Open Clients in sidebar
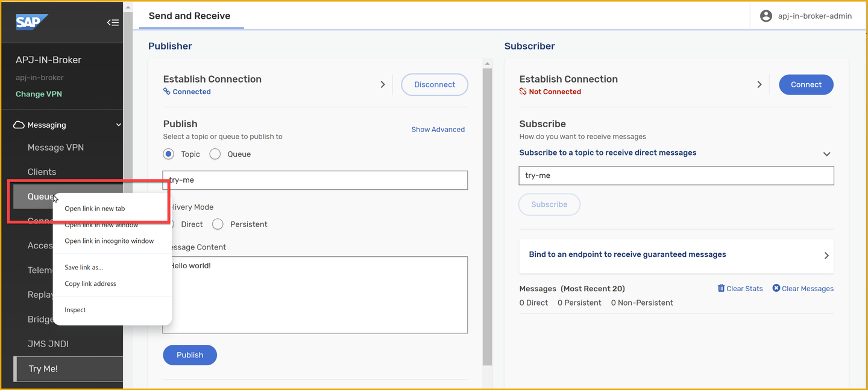 42,172
